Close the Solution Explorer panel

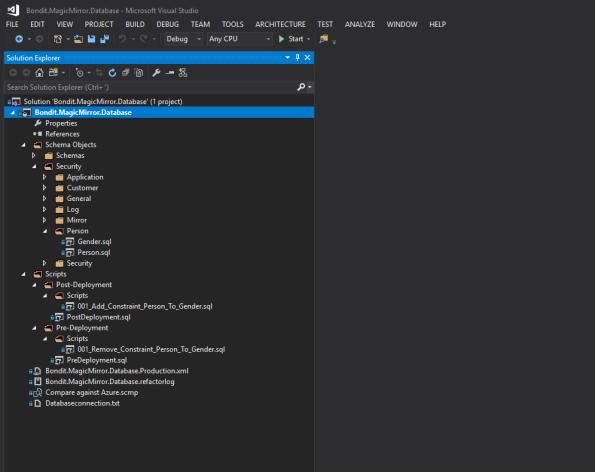pos(307,57)
